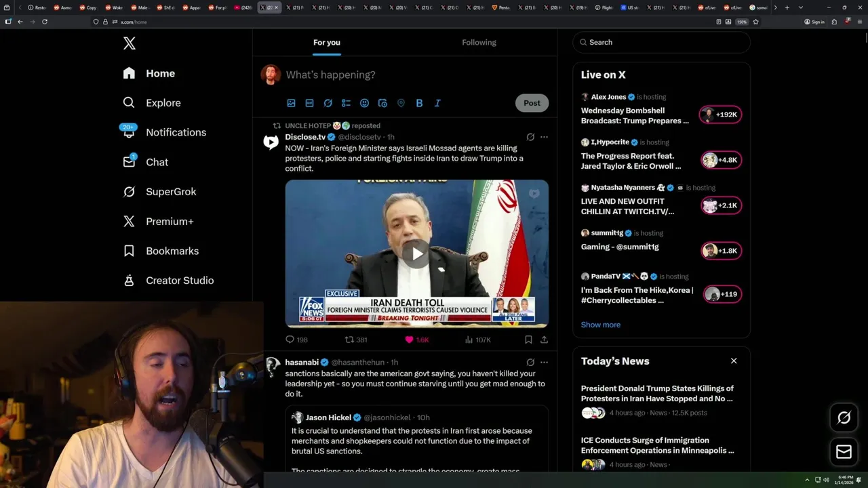Click the X search box
Image resolution: width=868 pixels, height=488 pixels.
point(661,42)
